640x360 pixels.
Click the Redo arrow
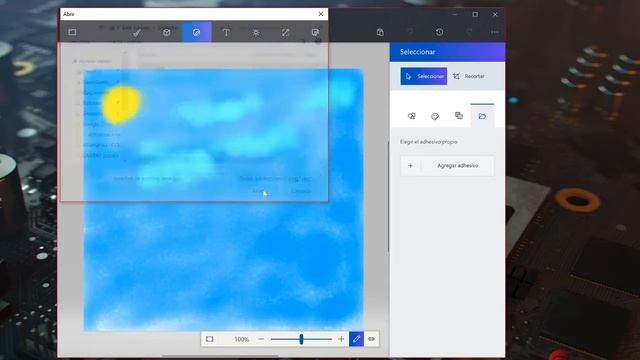coord(469,32)
